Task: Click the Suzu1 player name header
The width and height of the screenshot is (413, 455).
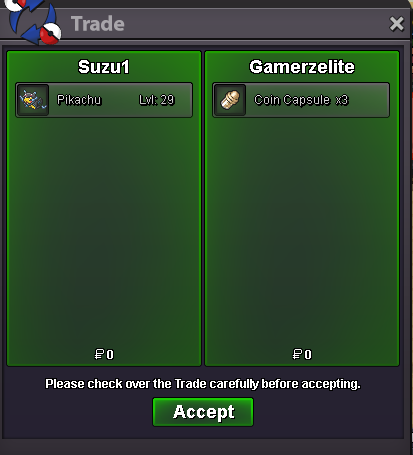Action: pos(104,67)
